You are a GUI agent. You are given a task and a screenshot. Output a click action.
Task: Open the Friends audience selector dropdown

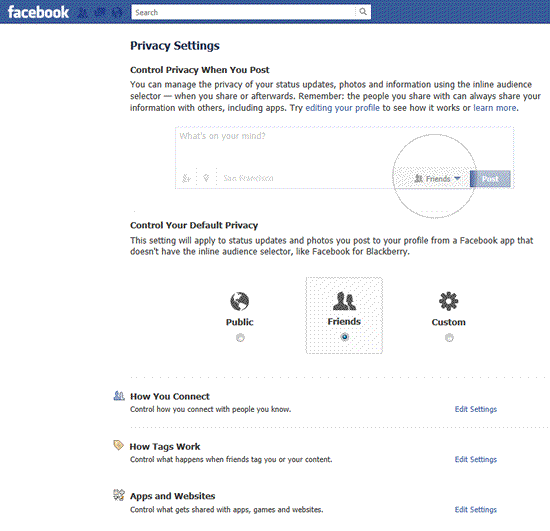[437, 179]
